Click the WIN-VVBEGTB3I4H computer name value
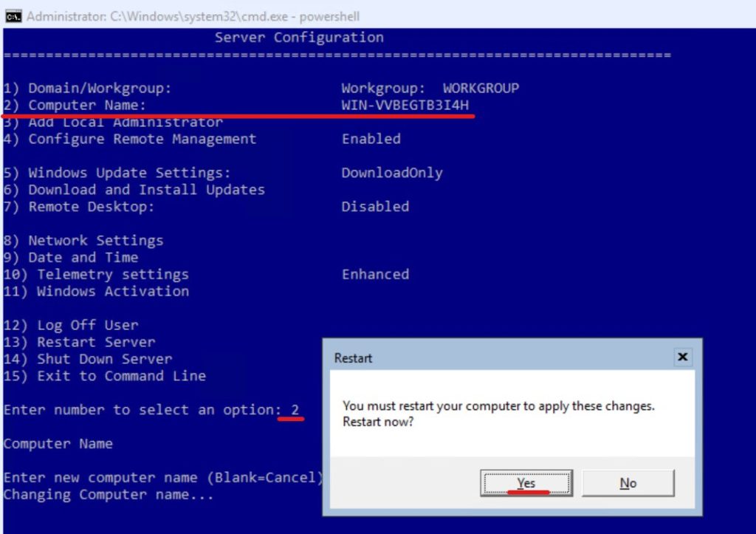756x534 pixels. [405, 105]
